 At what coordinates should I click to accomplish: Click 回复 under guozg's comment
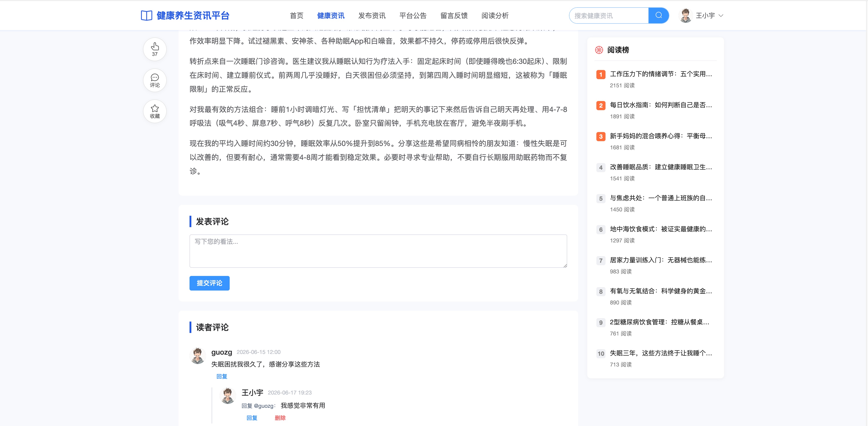(x=222, y=377)
